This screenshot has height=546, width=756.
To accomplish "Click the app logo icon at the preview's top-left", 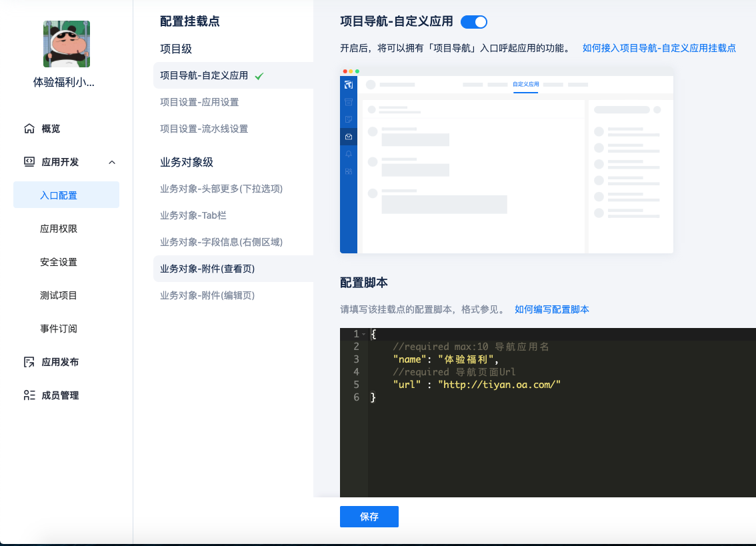I will coord(349,85).
